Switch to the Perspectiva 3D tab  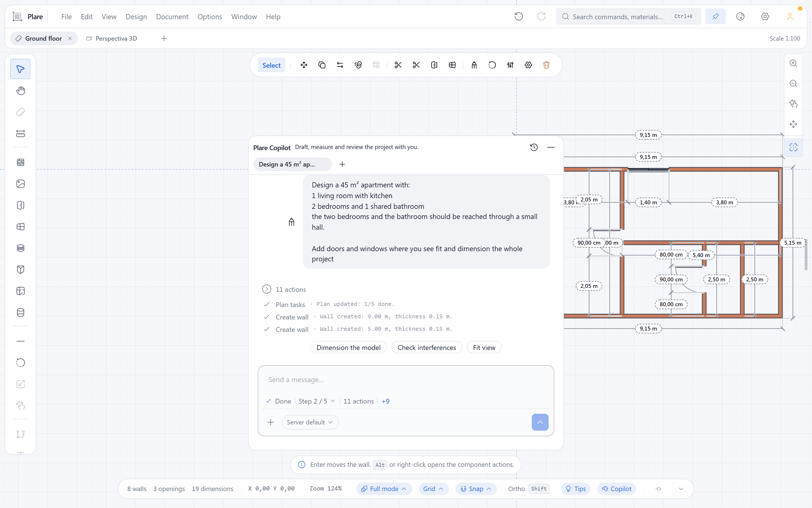[x=112, y=38]
